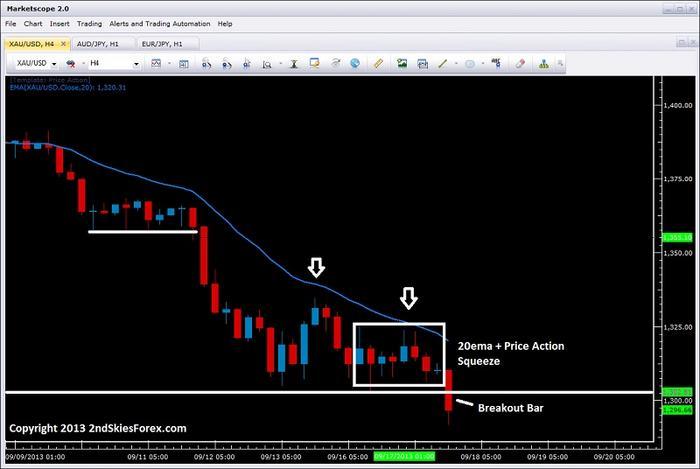Select the ellipse shape tool

pos(470,64)
